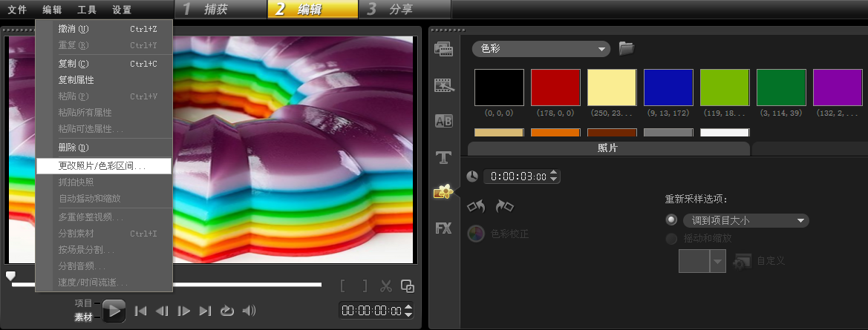This screenshot has height=330, width=868.
Task: Open the 设置 menu
Action: point(122,10)
